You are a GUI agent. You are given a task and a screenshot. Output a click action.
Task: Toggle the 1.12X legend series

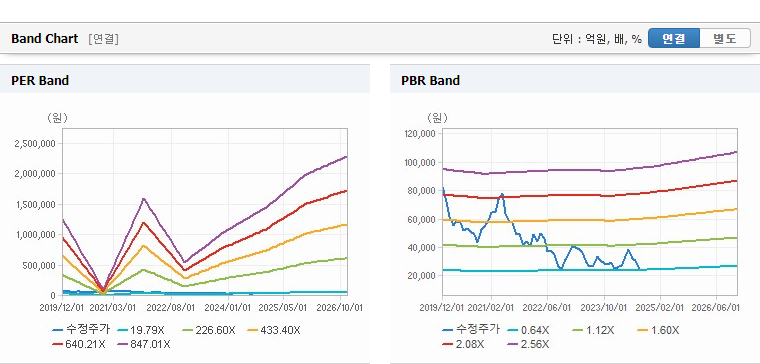593,330
